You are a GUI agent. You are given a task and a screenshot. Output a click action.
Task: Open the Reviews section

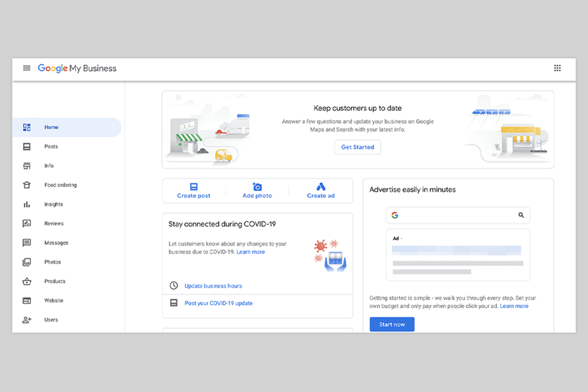click(x=67, y=223)
